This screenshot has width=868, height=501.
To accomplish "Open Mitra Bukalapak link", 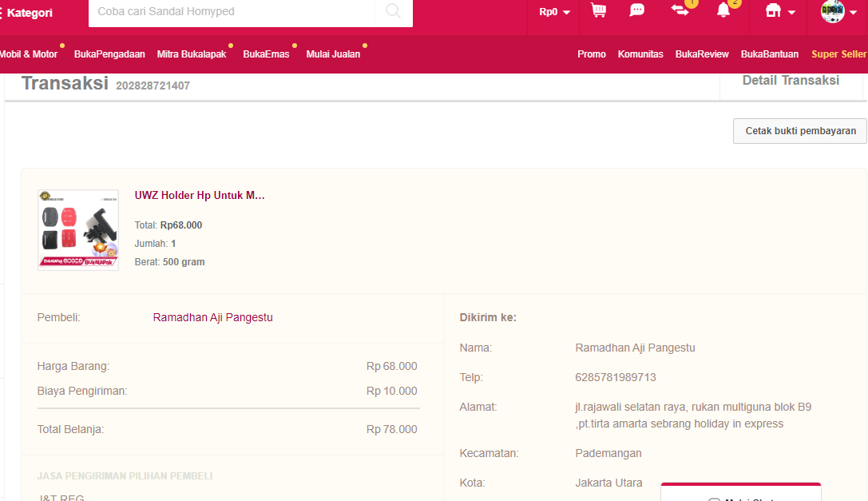I will coord(192,54).
